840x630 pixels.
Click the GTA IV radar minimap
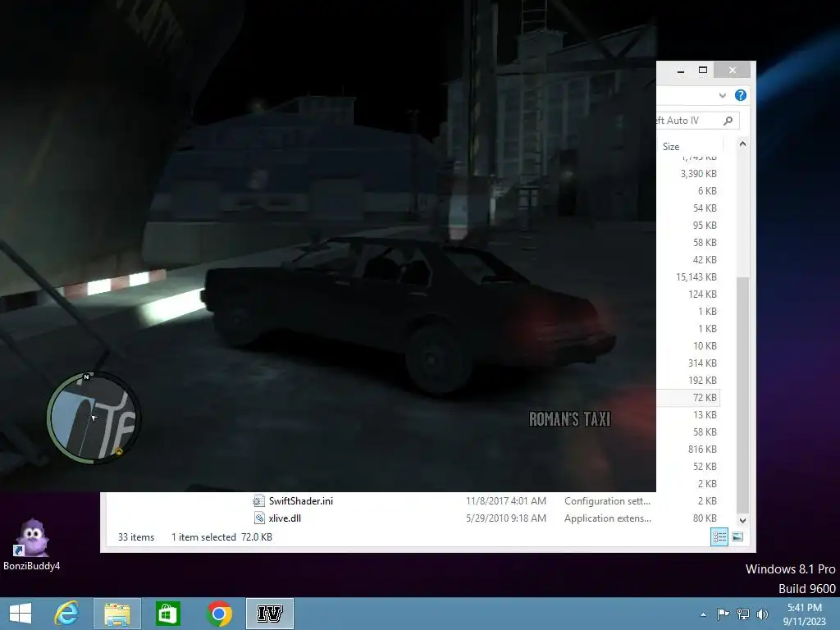(94, 418)
